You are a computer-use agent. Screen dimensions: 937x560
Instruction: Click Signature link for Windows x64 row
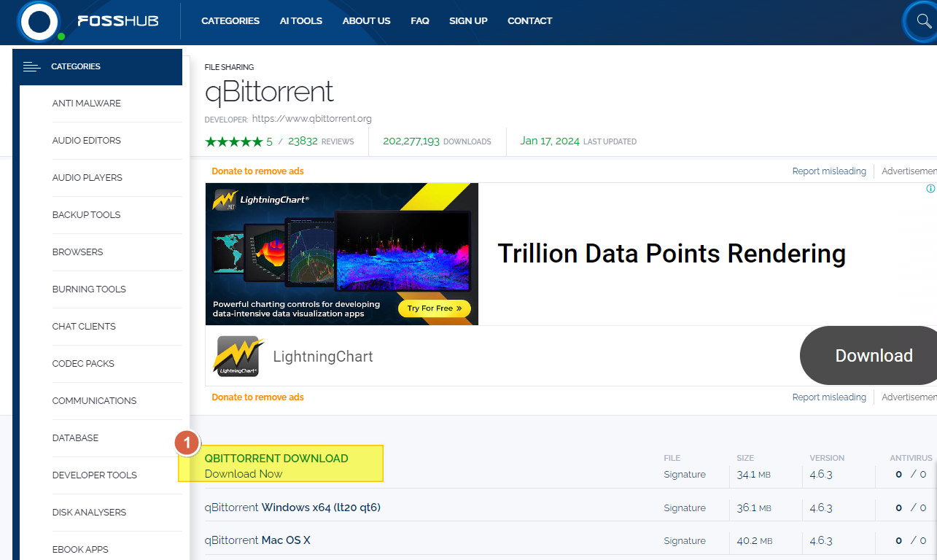685,508
